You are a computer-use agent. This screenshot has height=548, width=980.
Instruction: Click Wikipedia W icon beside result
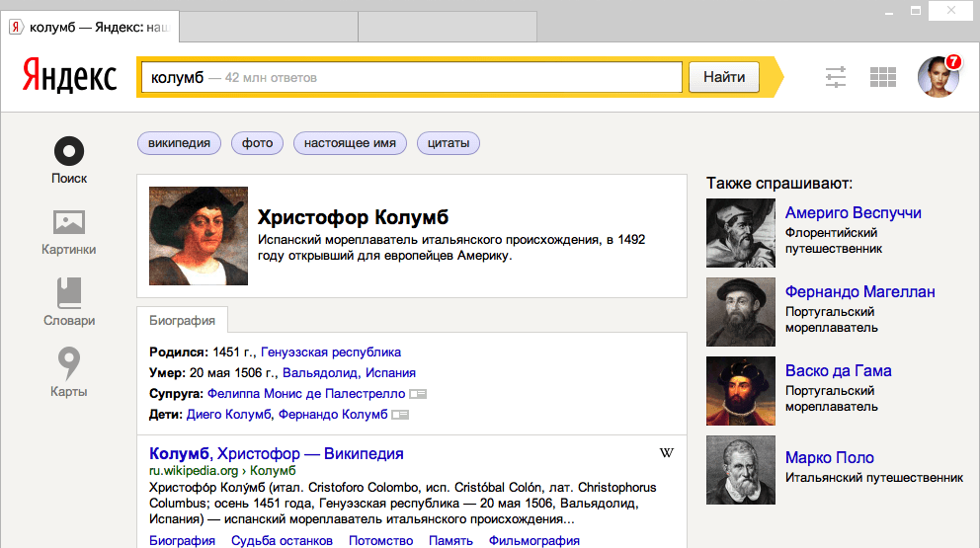(666, 453)
